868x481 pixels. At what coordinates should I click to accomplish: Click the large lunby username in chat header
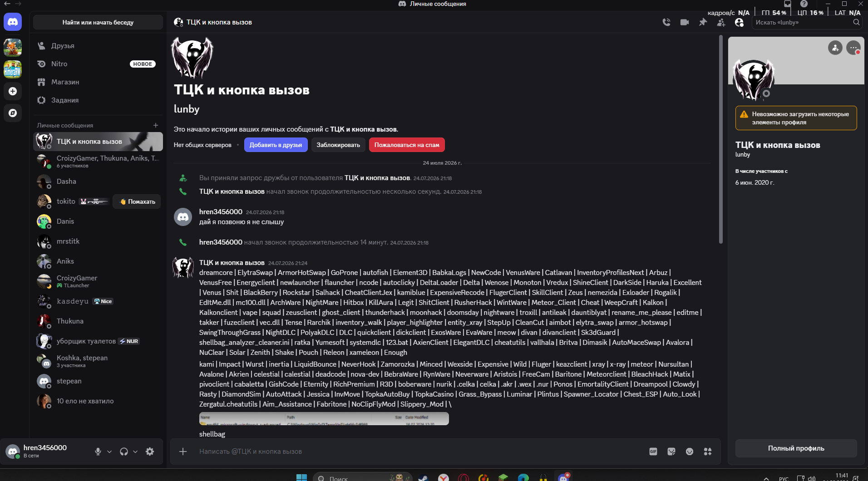click(187, 109)
